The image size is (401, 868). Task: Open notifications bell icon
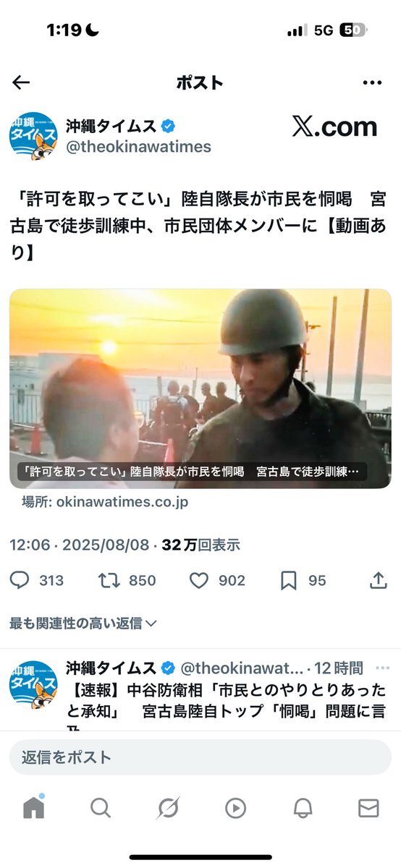(302, 808)
